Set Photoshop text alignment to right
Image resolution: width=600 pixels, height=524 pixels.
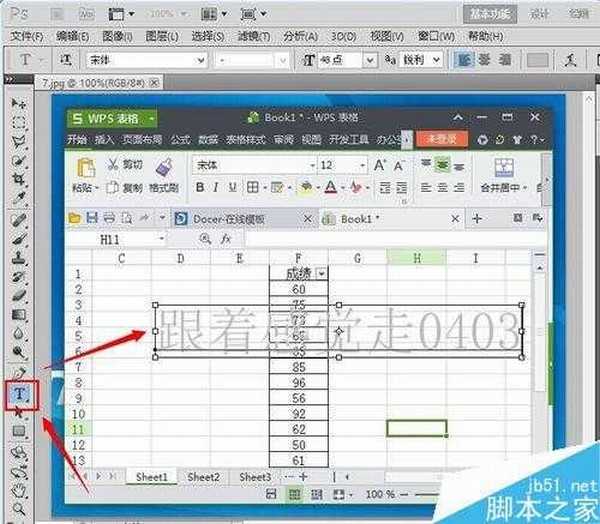pos(505,60)
